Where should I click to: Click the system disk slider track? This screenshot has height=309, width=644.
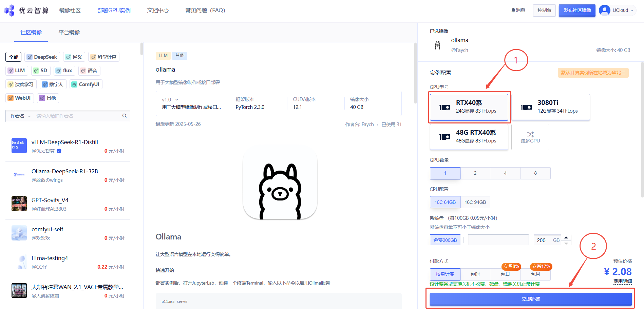pos(498,240)
